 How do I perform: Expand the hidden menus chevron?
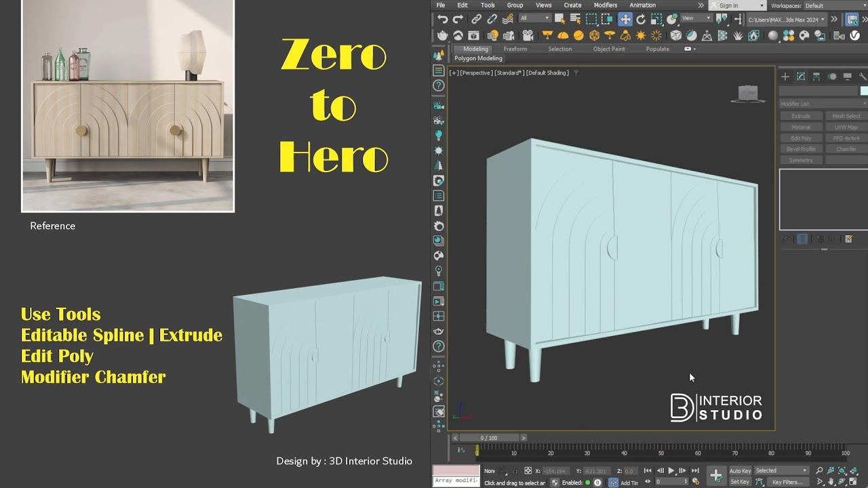(x=701, y=5)
